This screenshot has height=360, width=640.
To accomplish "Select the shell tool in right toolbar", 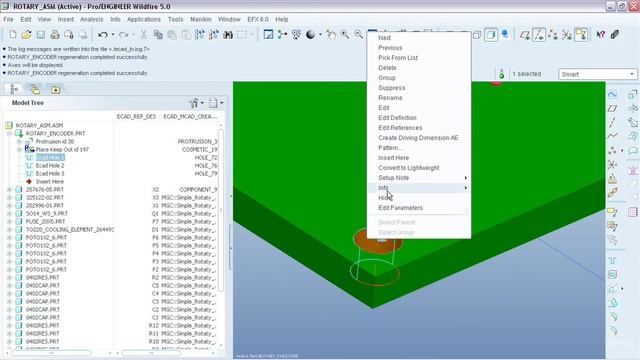I will (x=612, y=274).
